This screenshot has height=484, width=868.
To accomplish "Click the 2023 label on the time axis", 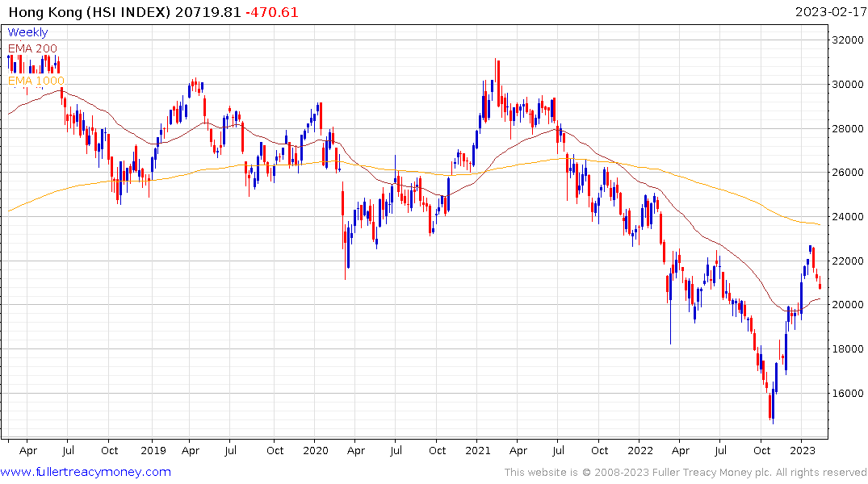I will click(x=802, y=450).
